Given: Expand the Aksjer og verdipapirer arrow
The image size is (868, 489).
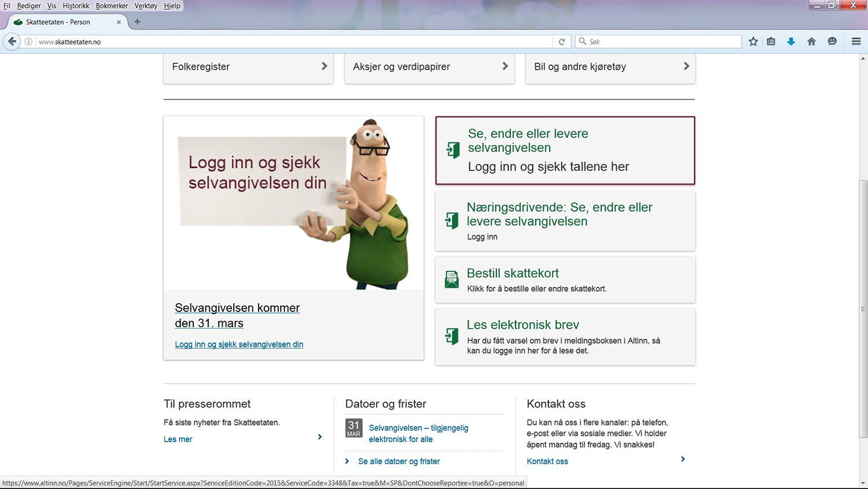Looking at the screenshot, I should click(505, 67).
